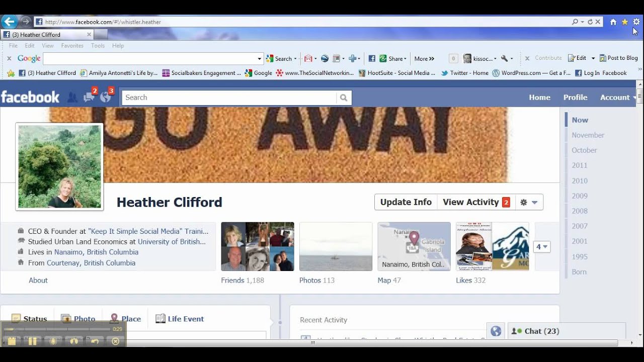The image size is (644, 362).
Task: Click the browser forward arrow
Action: point(26,22)
